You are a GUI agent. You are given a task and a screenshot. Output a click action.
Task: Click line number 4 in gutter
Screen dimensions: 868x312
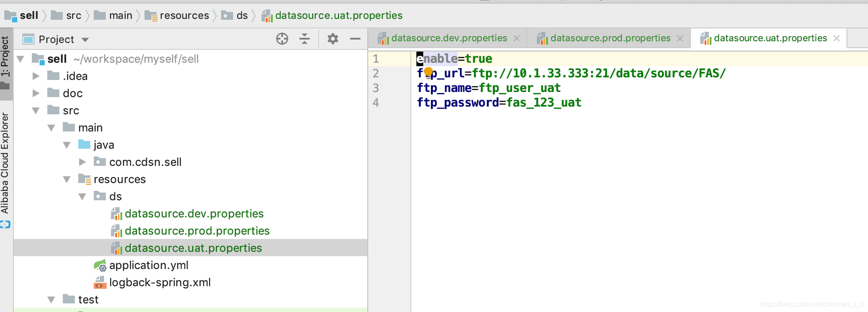[376, 102]
